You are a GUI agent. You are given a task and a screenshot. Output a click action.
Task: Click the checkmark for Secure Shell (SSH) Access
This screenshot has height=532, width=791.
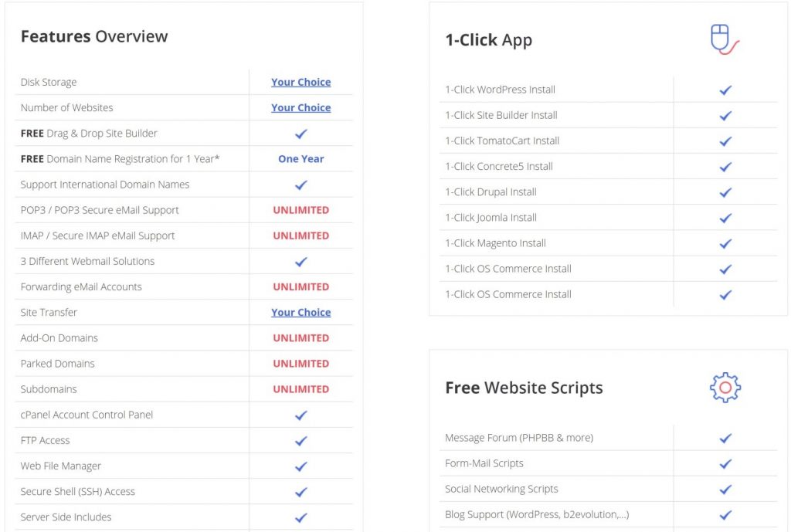[x=300, y=492]
